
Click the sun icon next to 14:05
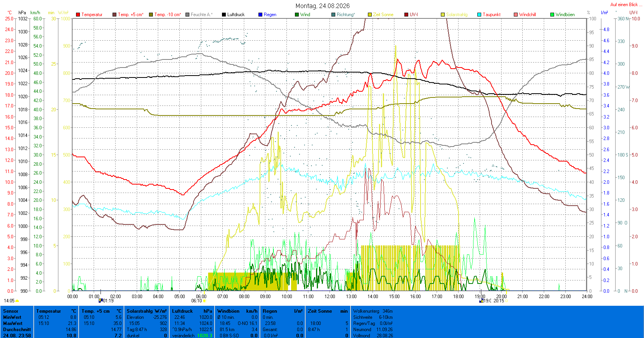coord(17,301)
